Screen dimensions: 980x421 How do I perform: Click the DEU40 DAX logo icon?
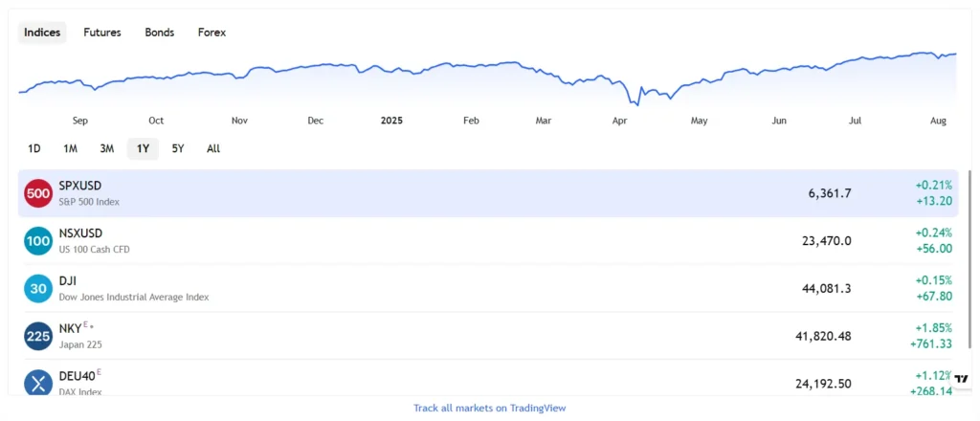pos(38,383)
